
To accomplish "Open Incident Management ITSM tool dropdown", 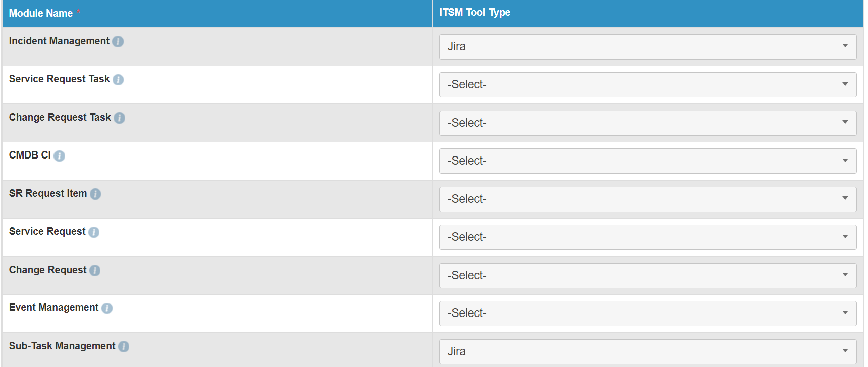I will 647,47.
